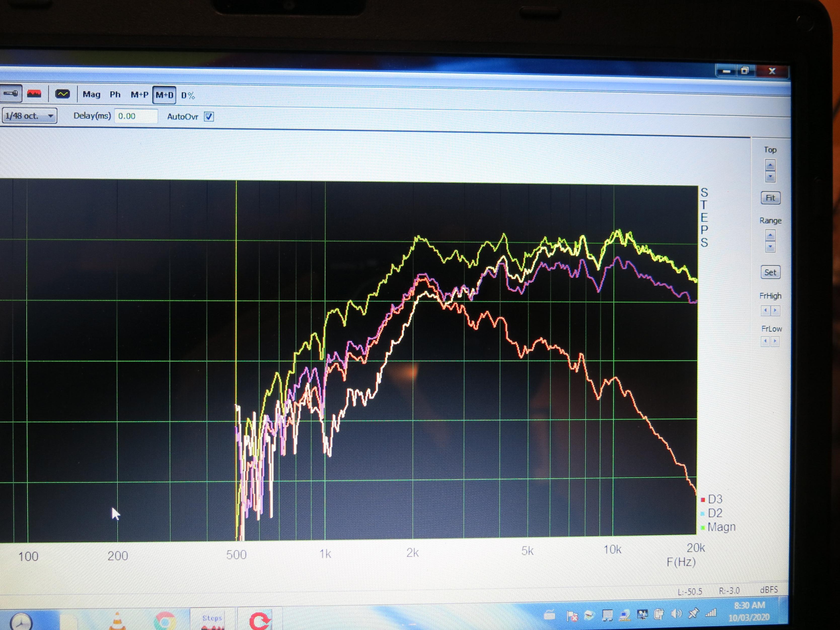The height and width of the screenshot is (630, 840).
Task: Increase Top with the up arrow
Action: [770, 165]
